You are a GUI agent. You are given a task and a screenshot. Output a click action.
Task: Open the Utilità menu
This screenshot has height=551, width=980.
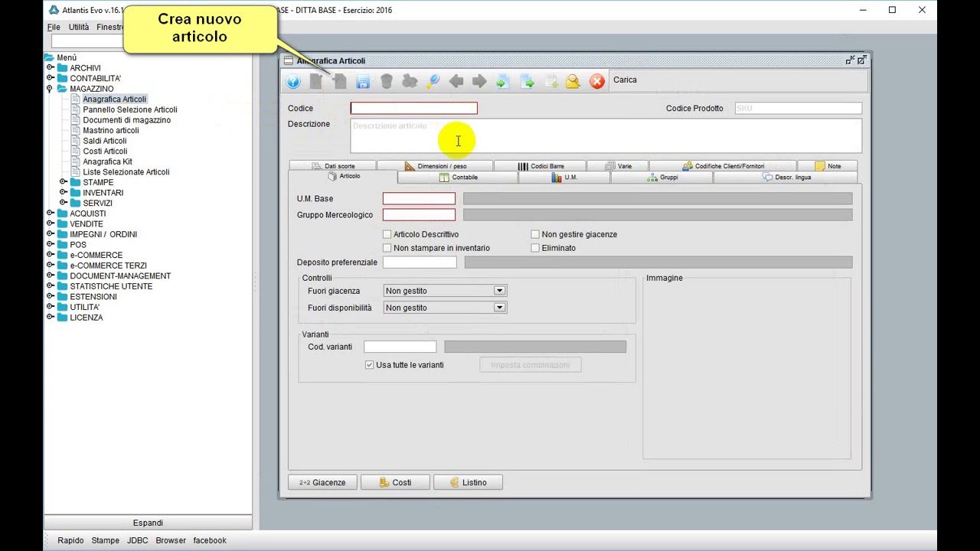[x=79, y=27]
